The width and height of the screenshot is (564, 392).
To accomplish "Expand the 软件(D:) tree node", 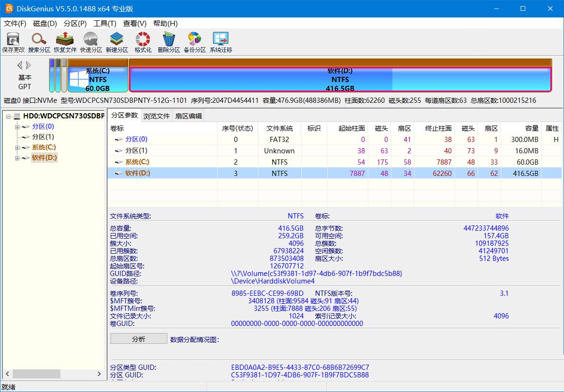I will (17, 158).
